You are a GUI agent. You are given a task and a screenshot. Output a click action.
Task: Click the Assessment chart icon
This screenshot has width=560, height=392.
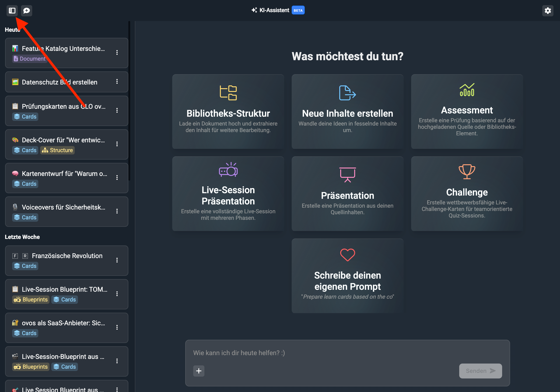click(x=467, y=90)
